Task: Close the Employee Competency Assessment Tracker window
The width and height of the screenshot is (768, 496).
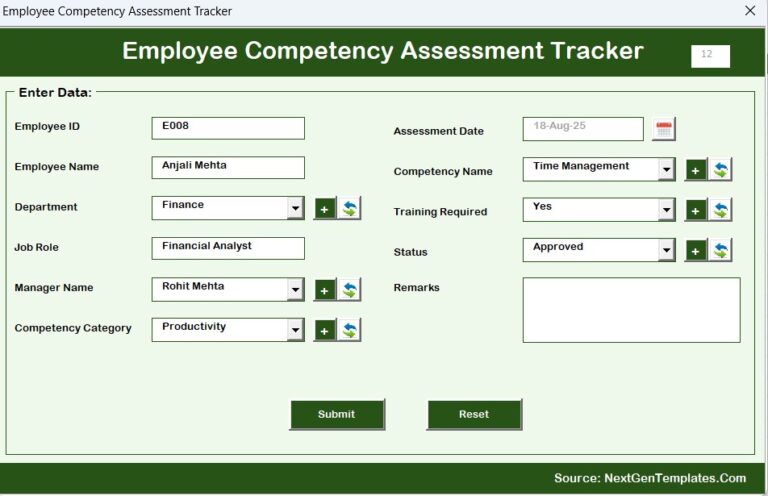Action: pos(750,11)
